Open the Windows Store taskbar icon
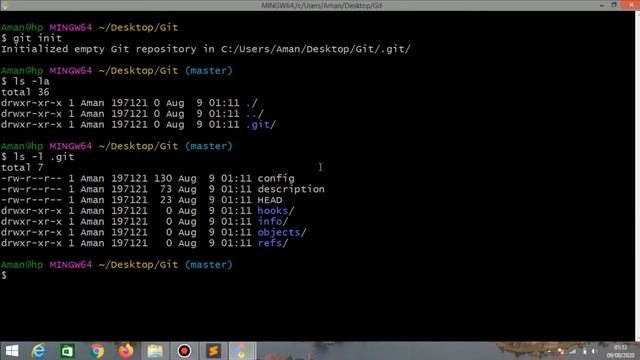Screen dimensions: 640x360 tap(67, 351)
